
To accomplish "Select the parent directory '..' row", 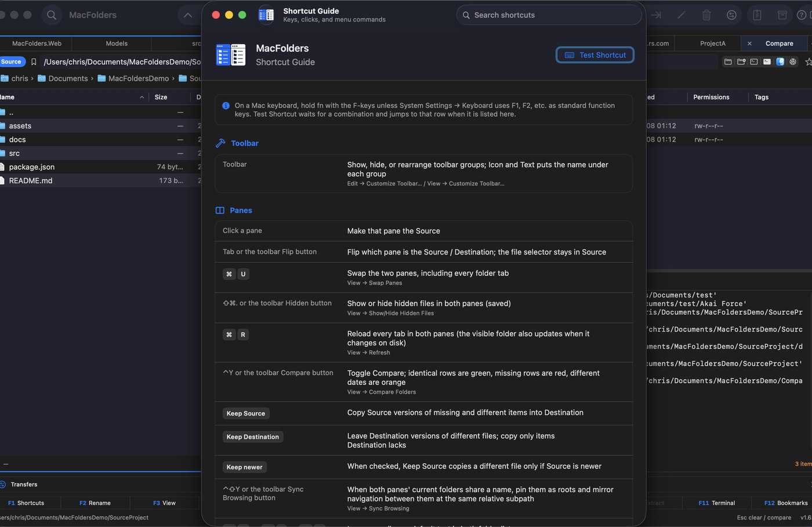I will click(x=100, y=112).
